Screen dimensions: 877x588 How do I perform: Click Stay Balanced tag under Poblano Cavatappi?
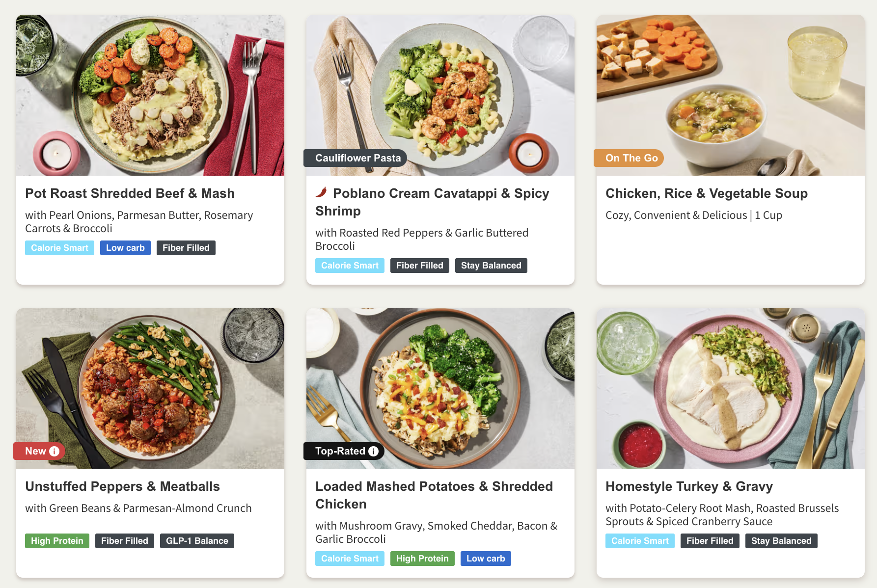point(491,266)
